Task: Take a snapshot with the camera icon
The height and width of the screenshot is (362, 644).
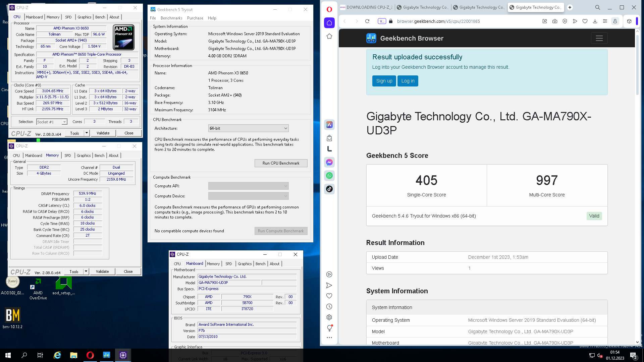Action: pyautogui.click(x=555, y=21)
